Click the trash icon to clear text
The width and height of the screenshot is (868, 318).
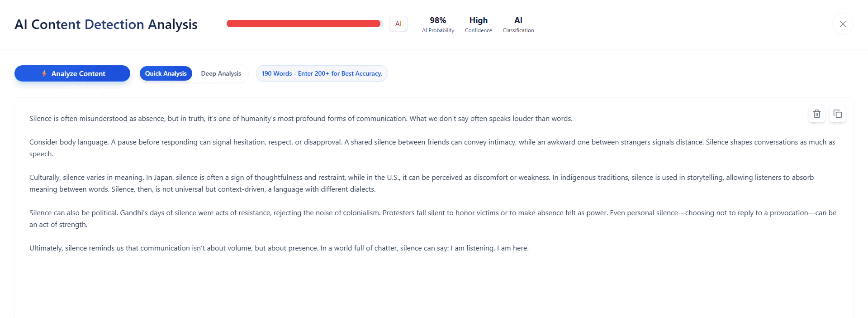point(817,114)
